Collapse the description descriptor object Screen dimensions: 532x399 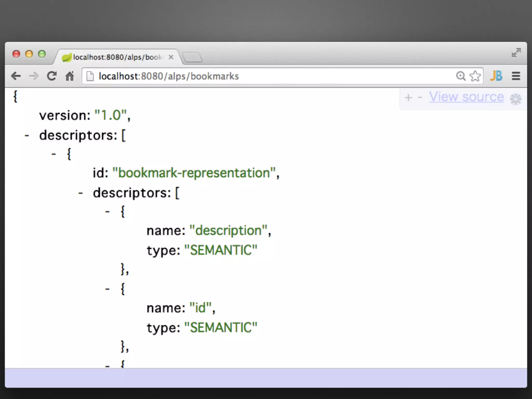click(108, 212)
